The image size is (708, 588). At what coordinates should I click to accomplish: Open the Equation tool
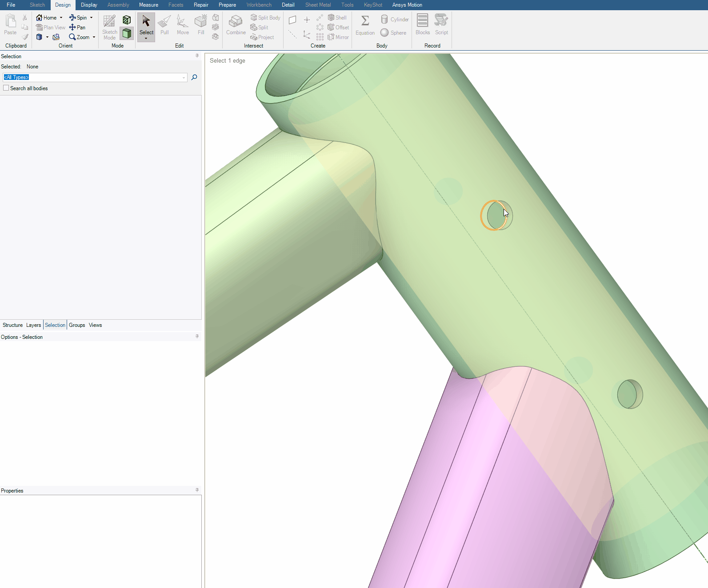(x=365, y=25)
